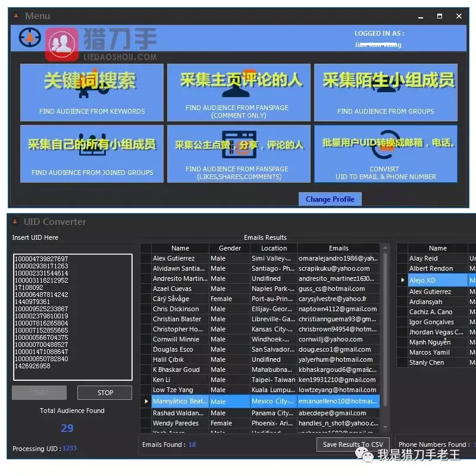Image resolution: width=476 pixels, height=476 pixels.
Task: Click the lowtzeyang@hotmail.com email cell
Action: (x=338, y=390)
